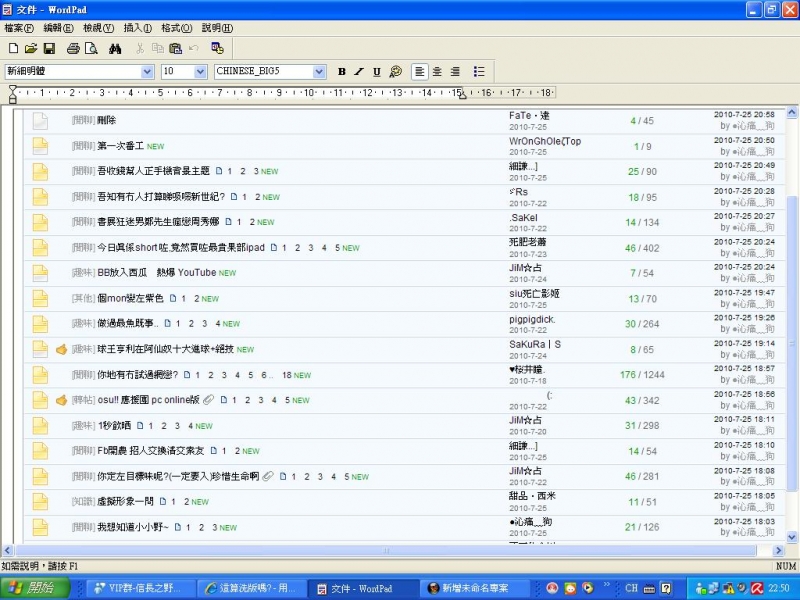Open the CHINESE_BIG5 character set dropdown

tap(318, 71)
